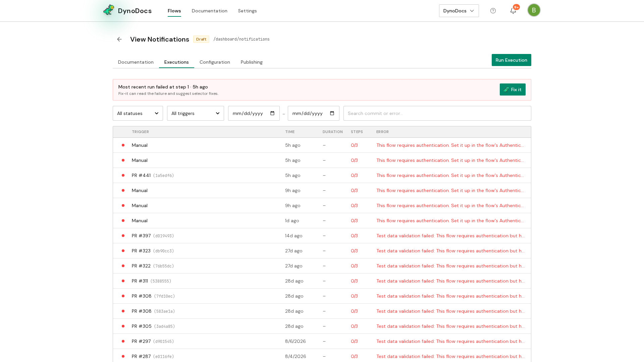The image size is (644, 362).
Task: Open the Flows nav item
Action: coord(174,11)
